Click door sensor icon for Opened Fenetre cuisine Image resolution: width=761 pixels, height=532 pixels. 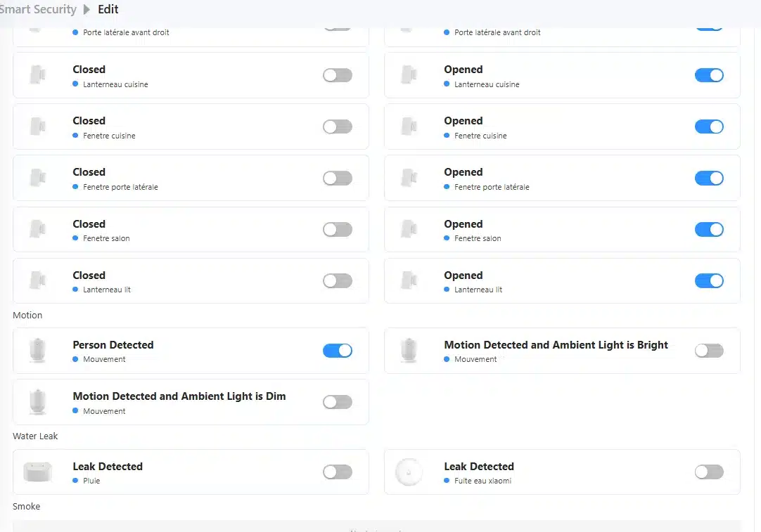coord(409,126)
